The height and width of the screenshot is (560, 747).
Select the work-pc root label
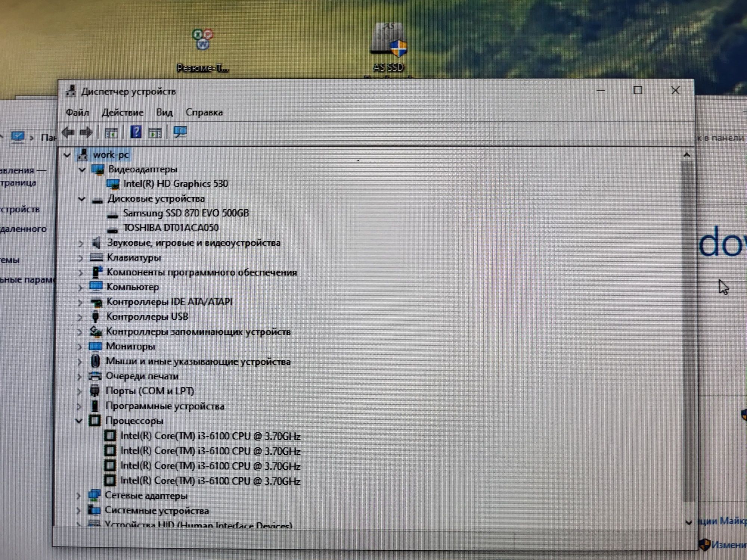(111, 155)
